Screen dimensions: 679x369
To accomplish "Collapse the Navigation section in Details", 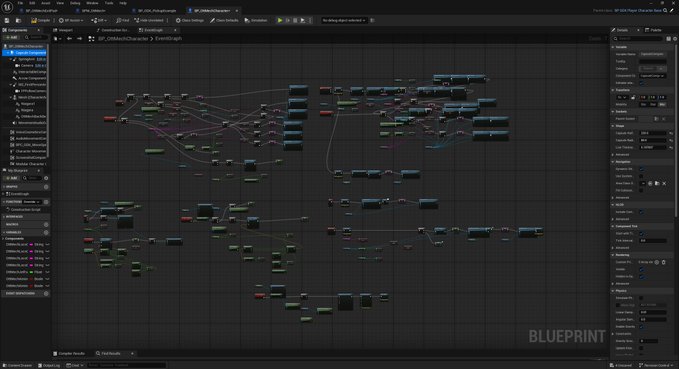I will coord(613,162).
